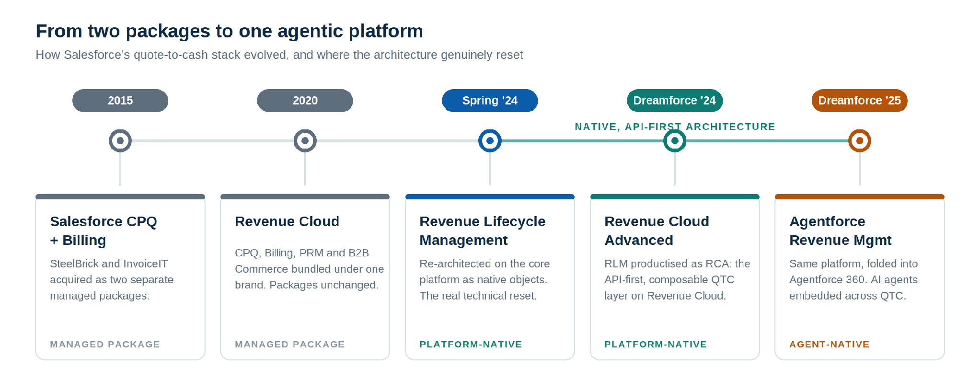Click the teal Dreamforce '24 pill
The width and height of the screenshot is (980, 392).
tap(675, 101)
